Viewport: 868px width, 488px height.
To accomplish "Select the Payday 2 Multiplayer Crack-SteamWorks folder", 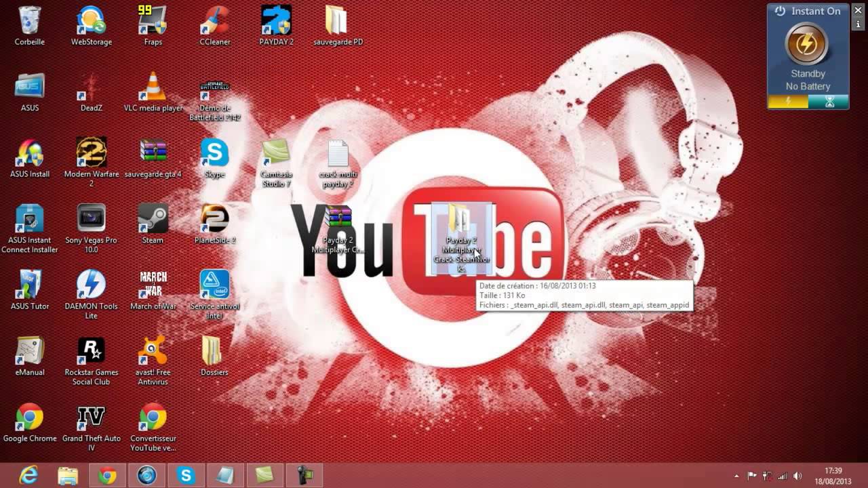I will click(x=461, y=239).
